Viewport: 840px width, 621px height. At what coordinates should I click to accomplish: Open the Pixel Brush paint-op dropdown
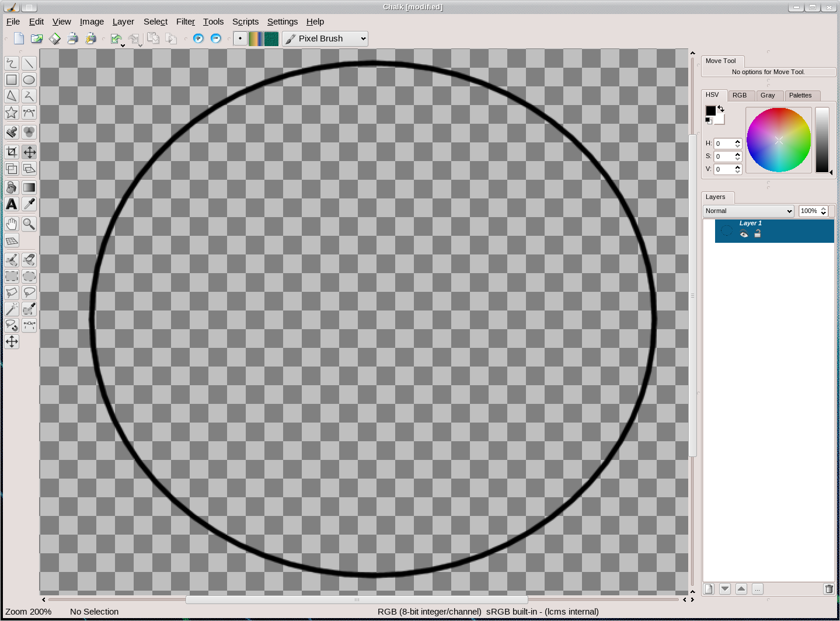(325, 39)
